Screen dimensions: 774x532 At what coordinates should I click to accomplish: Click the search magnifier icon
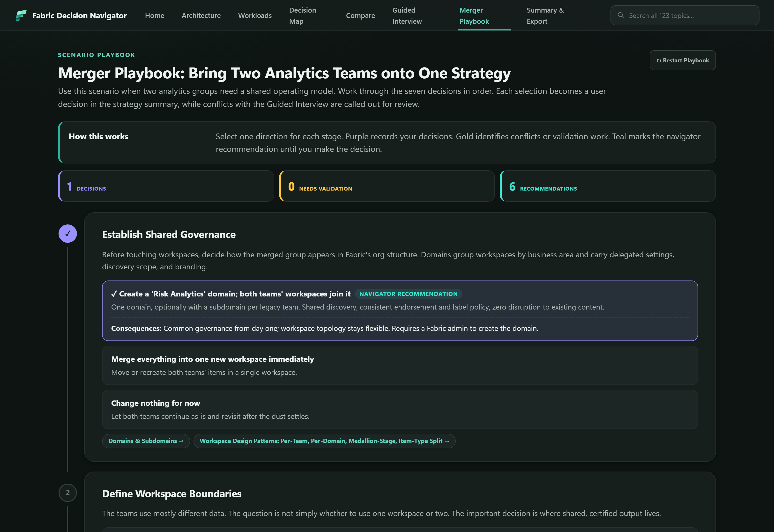point(620,15)
